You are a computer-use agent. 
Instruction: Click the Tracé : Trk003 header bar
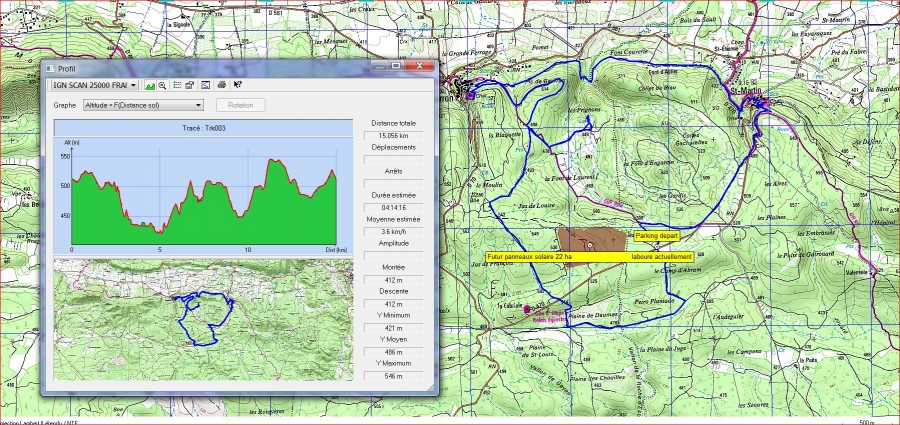coord(203,128)
